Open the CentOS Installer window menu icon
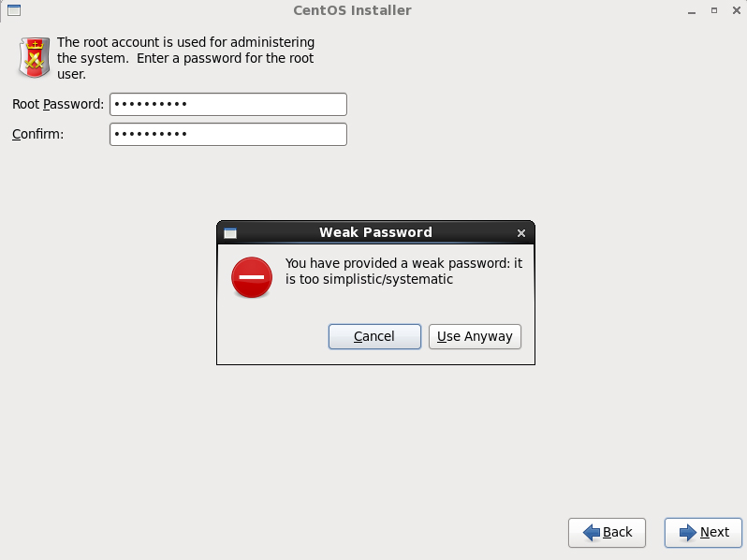The image size is (747, 560). 14,10
